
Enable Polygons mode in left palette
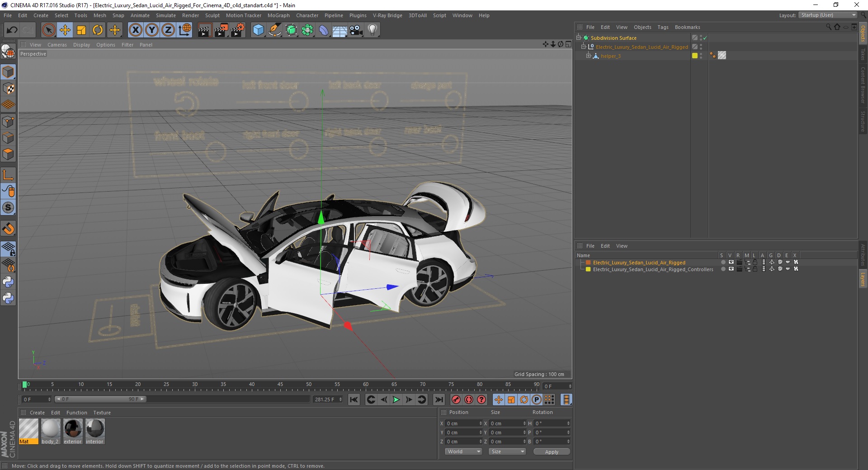8,154
